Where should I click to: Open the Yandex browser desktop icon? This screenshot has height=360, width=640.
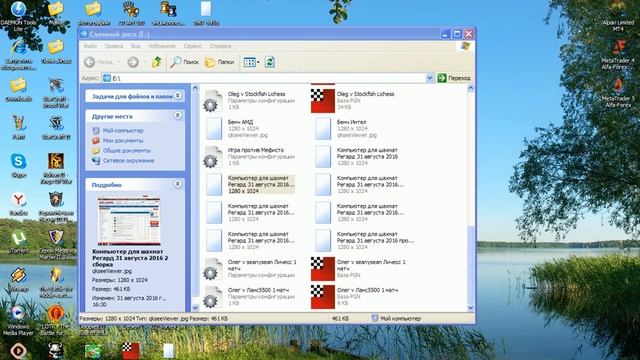18,203
